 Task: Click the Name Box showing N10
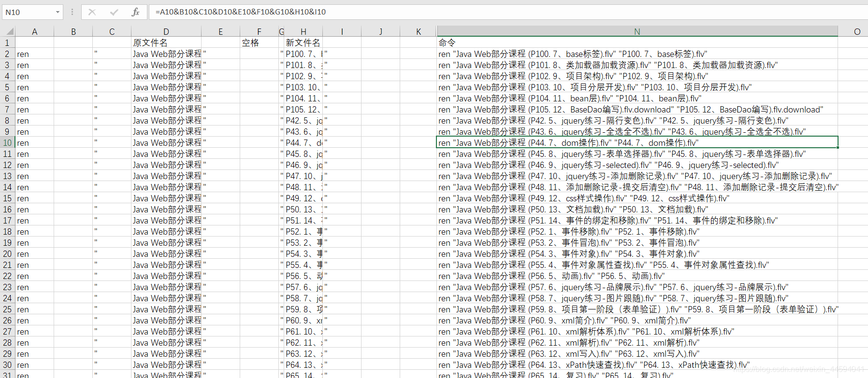click(x=28, y=12)
